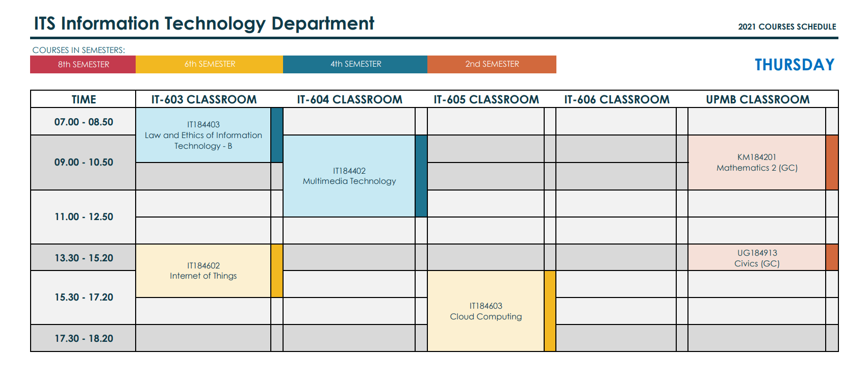Screen dimensions: 868x379
Task: Open the Civics (GC) course block
Action: (756, 258)
